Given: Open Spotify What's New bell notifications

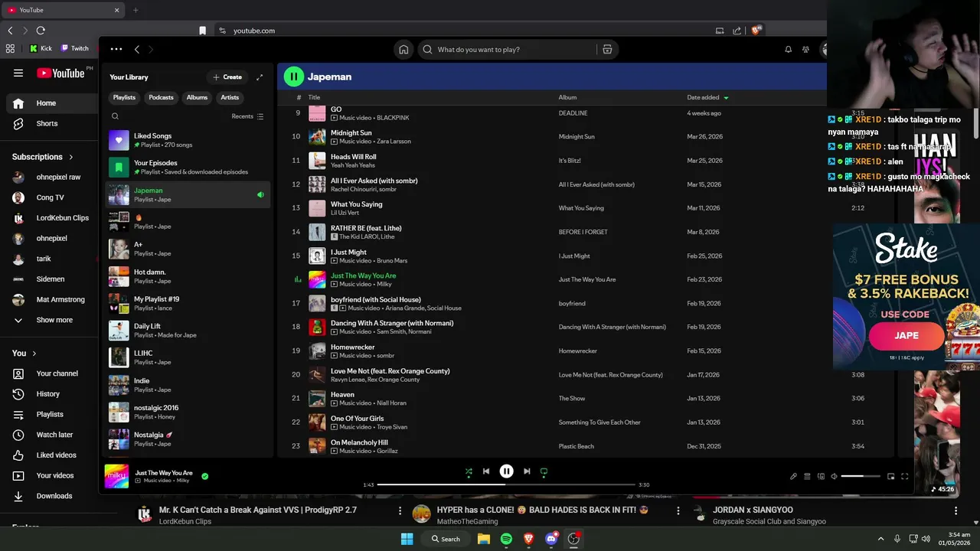Looking at the screenshot, I should (x=788, y=50).
